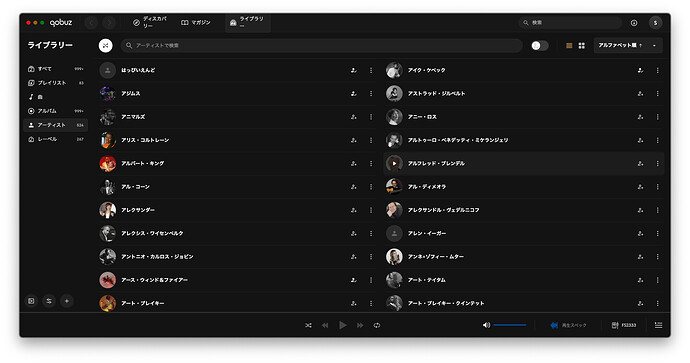Switch to grid view layout
This screenshot has height=363, width=690.
(x=581, y=45)
